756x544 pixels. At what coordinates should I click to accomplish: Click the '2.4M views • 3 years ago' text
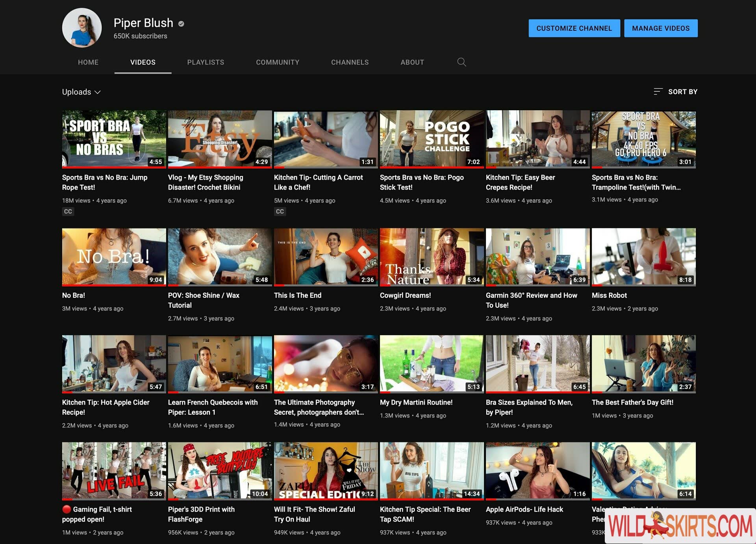point(307,308)
